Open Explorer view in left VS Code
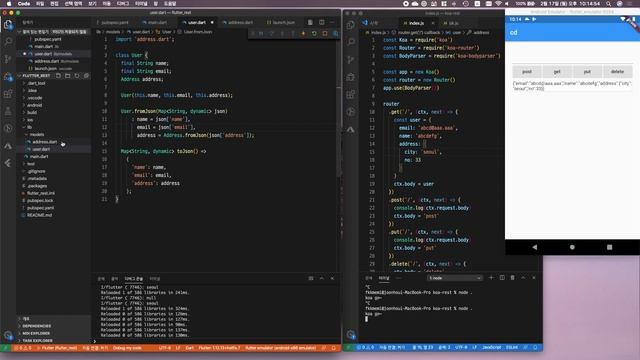The image size is (640, 360). point(8,25)
